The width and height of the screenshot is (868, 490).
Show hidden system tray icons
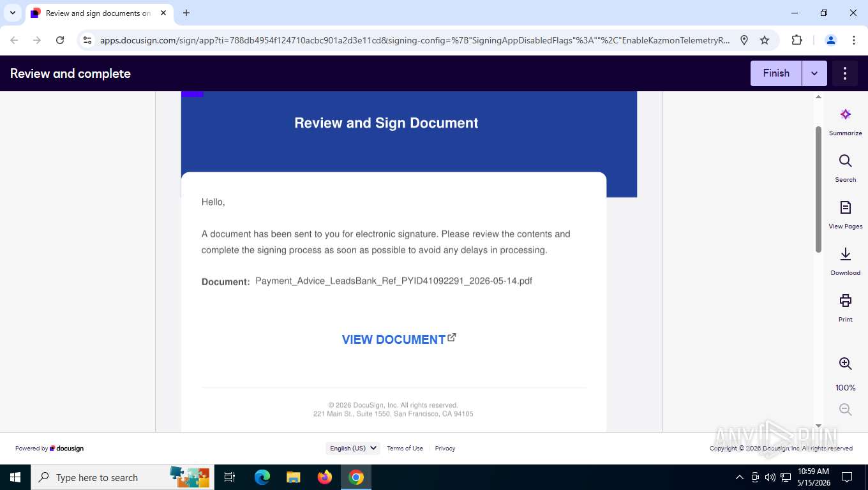pos(740,477)
